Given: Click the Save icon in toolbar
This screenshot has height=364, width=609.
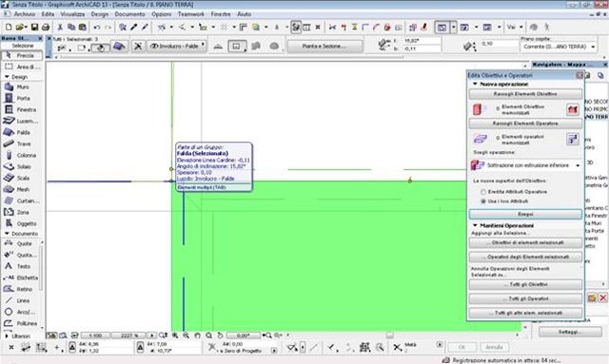Looking at the screenshot, I should pyautogui.click(x=34, y=28).
